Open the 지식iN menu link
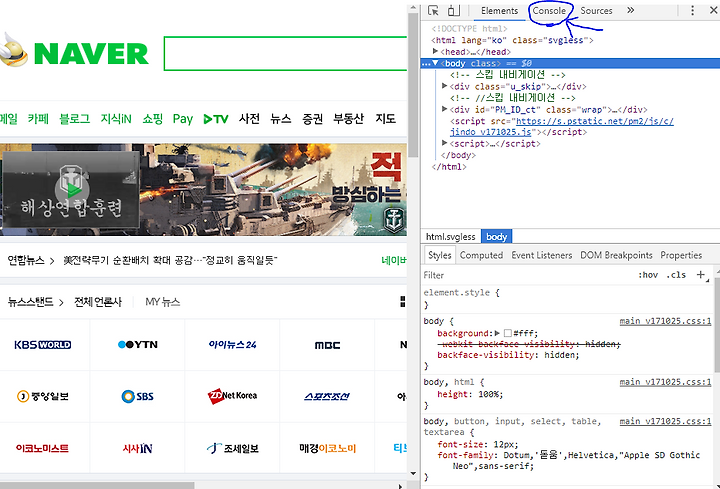Screen dimensions: 720x489 (x=116, y=119)
